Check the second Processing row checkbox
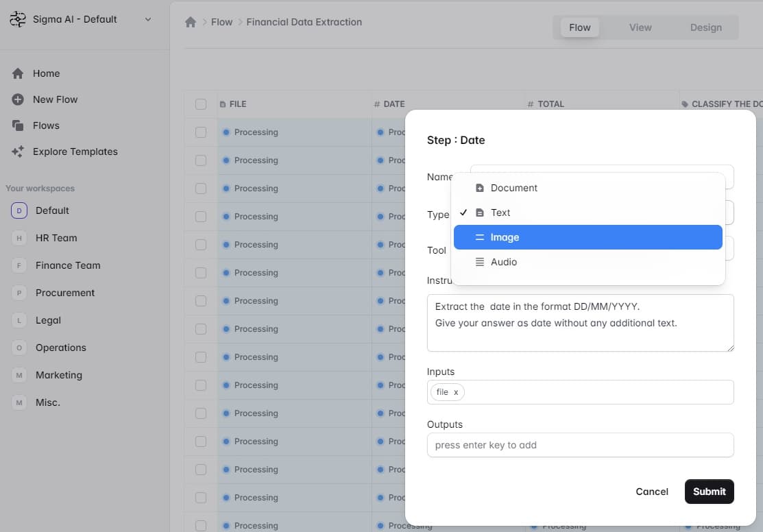 201,160
